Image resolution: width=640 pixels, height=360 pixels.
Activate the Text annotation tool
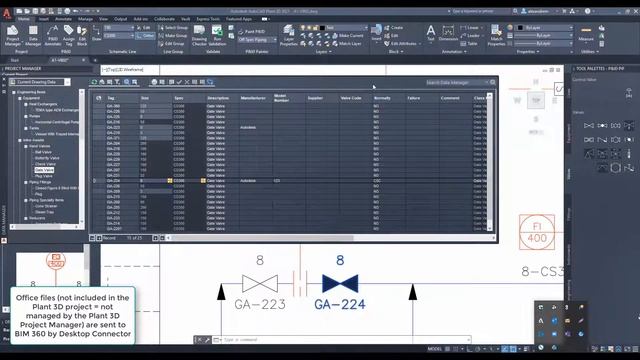tap(431, 33)
